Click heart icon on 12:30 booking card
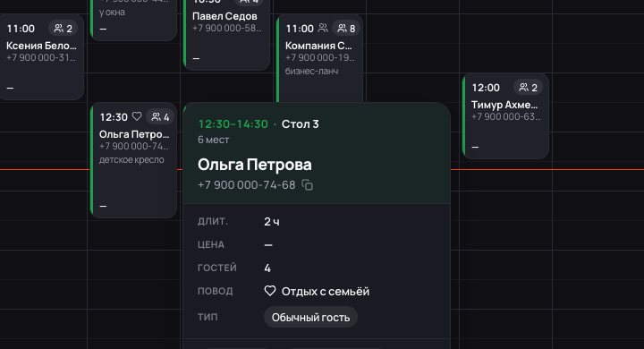The image size is (644, 349). pos(137,116)
